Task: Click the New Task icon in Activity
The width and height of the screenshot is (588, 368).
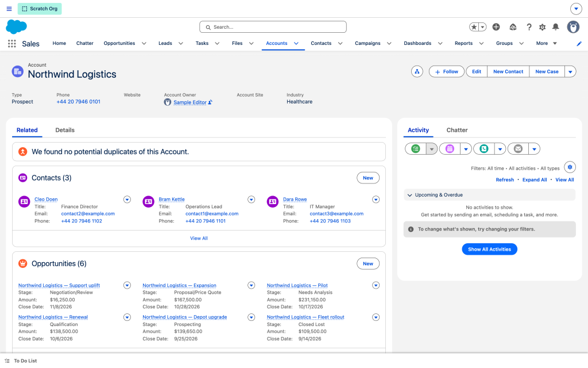Action: (416, 149)
